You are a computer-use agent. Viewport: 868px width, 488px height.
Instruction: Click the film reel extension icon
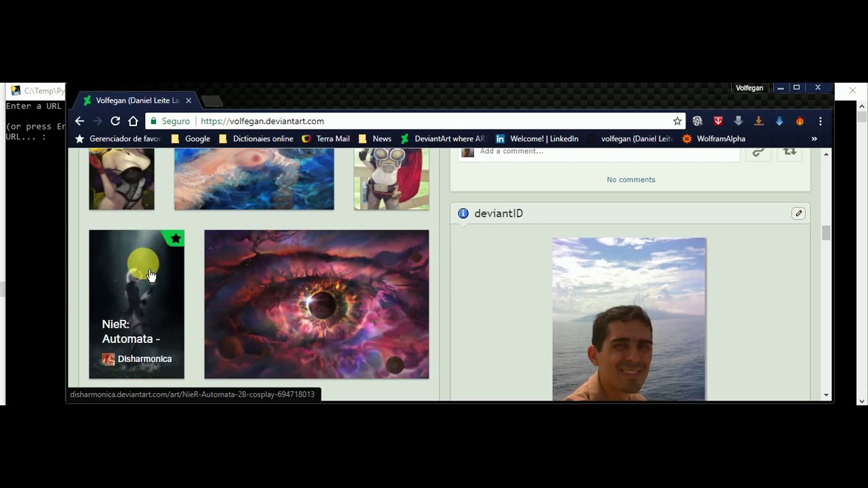coord(697,121)
